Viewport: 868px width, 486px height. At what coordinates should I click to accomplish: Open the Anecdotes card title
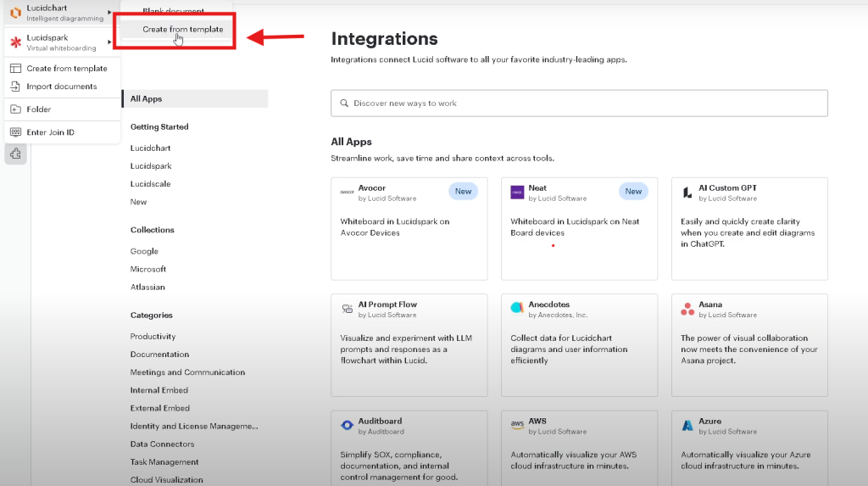point(548,304)
